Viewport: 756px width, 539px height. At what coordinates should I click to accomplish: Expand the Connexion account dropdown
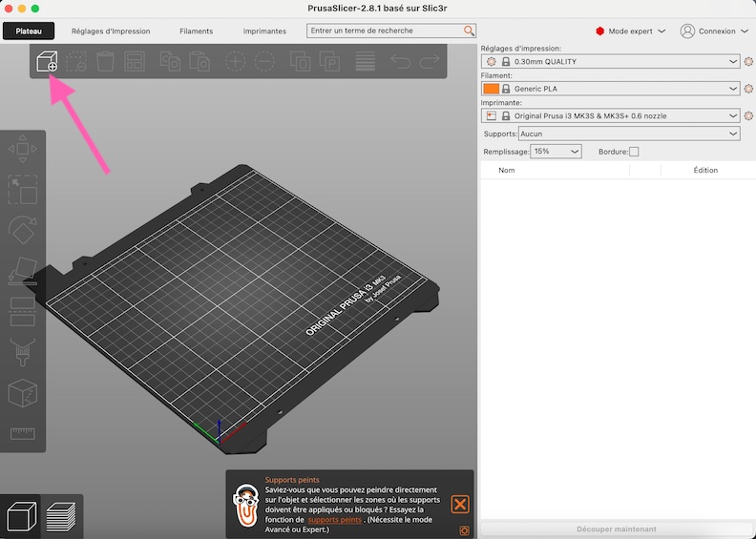point(714,31)
